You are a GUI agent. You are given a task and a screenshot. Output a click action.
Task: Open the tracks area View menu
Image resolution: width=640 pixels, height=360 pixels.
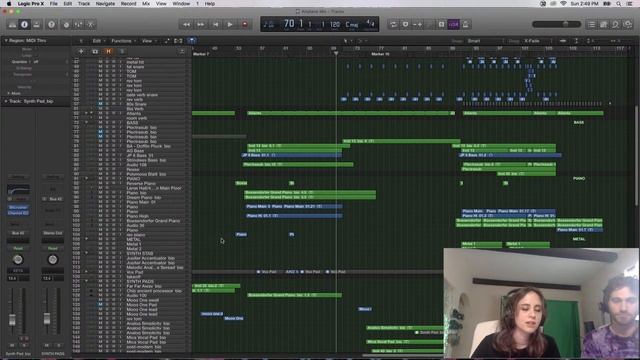(149, 41)
